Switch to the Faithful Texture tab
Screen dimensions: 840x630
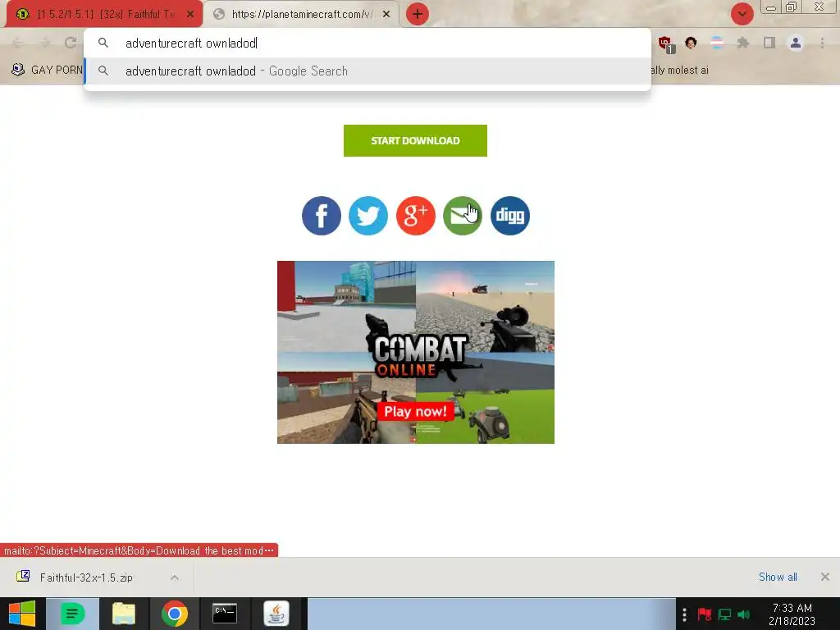point(104,15)
